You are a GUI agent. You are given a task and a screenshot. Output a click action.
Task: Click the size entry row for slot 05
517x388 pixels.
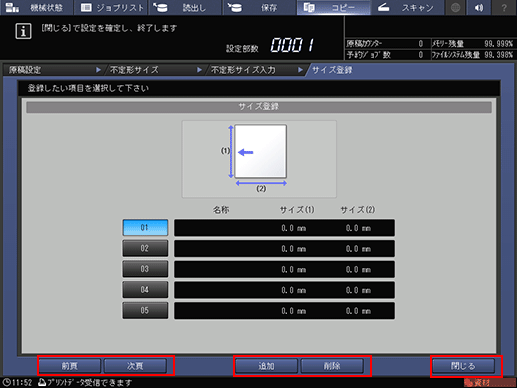pyautogui.click(x=284, y=311)
